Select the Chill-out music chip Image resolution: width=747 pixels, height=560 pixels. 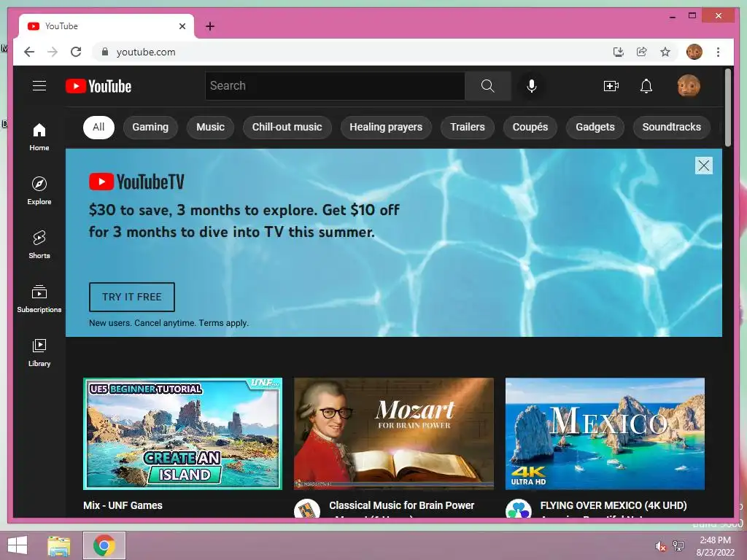click(287, 127)
